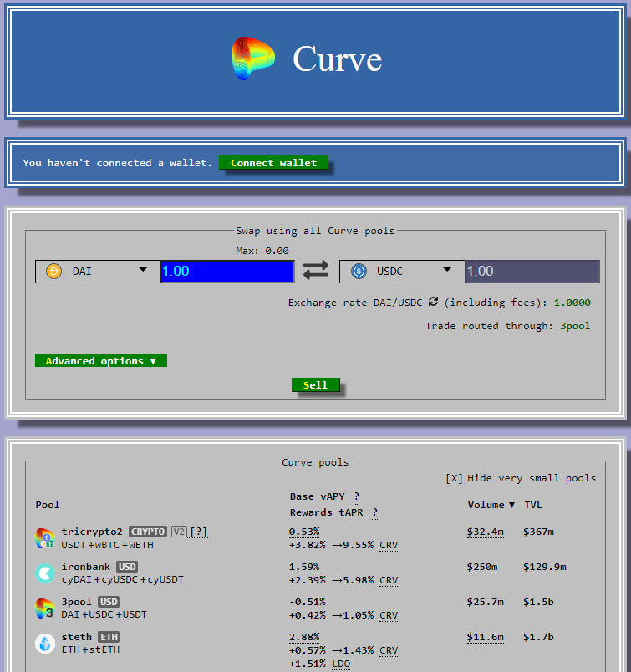631x672 pixels.
Task: Click the ETH tag on steth
Action: click(109, 637)
